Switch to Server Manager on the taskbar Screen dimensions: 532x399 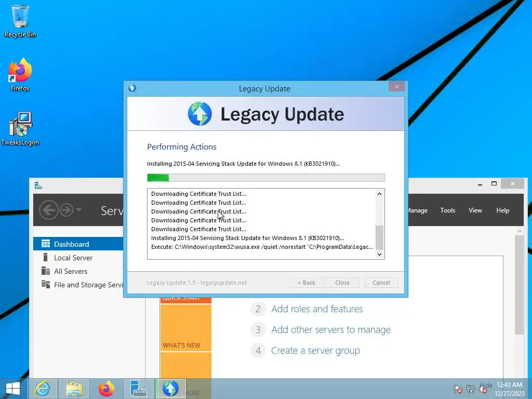coord(139,389)
